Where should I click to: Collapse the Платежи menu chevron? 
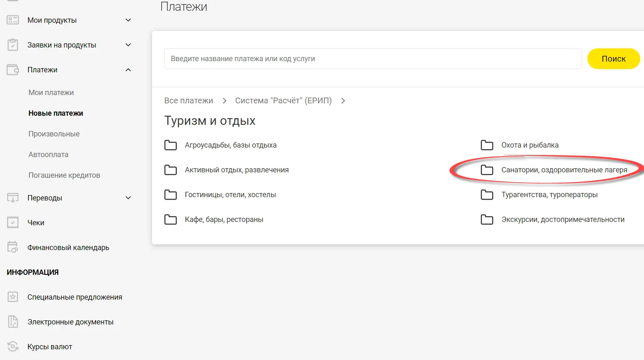pos(128,70)
